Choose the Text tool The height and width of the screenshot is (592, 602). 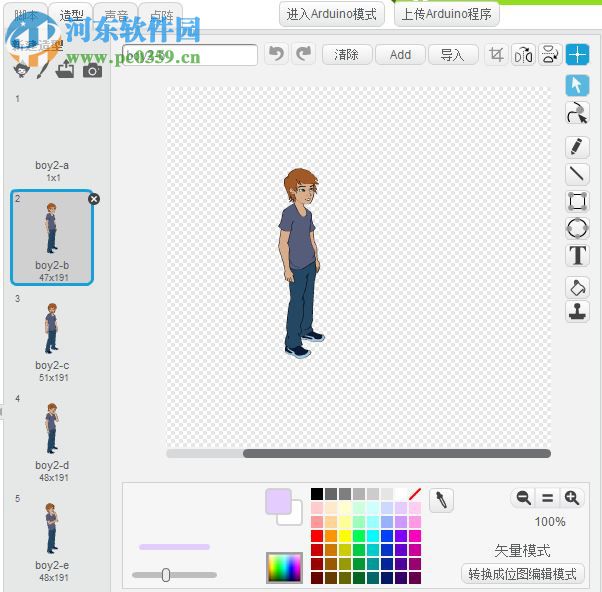tap(577, 255)
